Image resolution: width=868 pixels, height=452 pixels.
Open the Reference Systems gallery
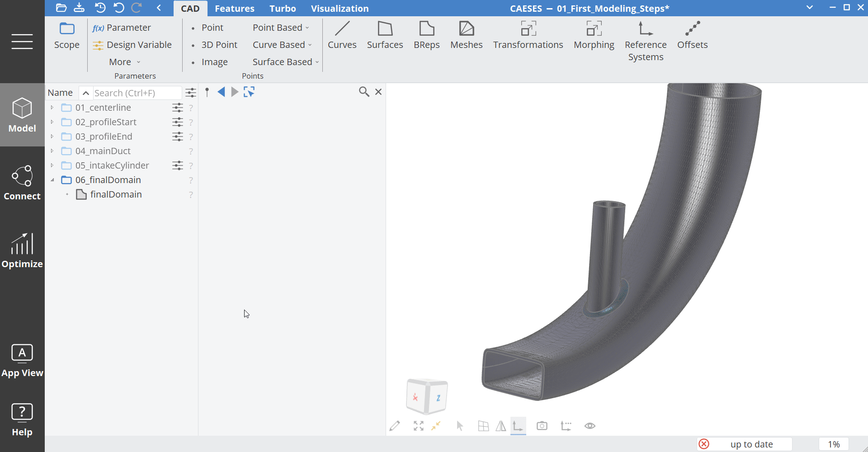click(x=646, y=42)
